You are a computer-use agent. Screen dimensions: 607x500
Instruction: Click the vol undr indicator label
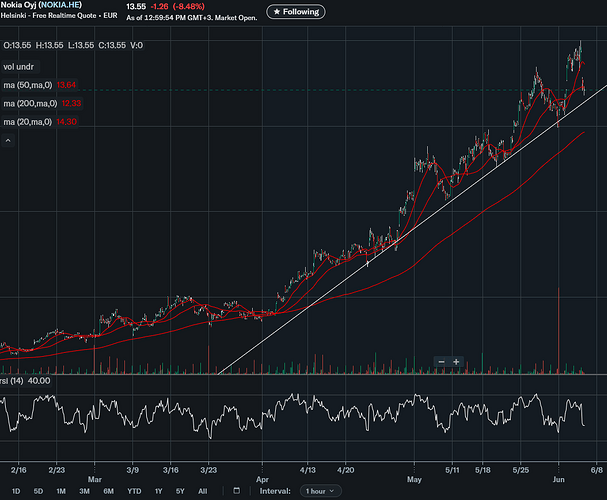click(19, 67)
